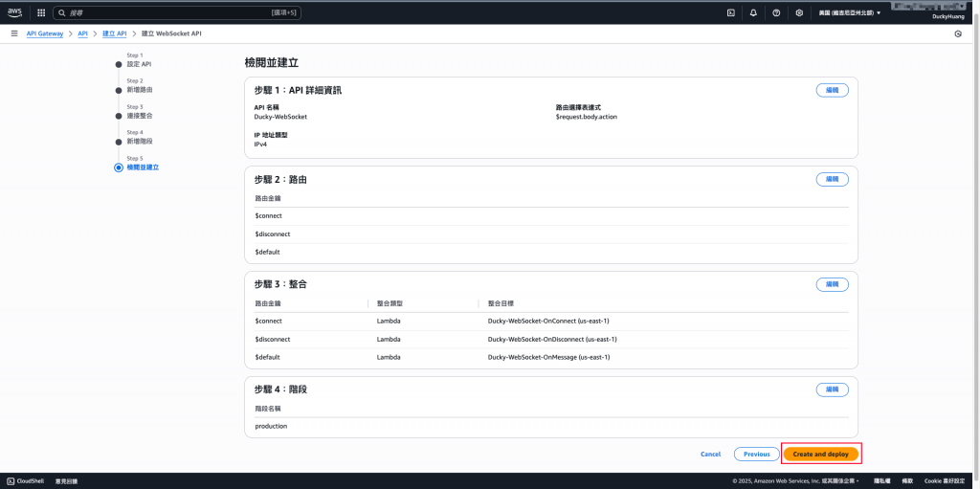Viewport: 980px width, 489px height.
Task: Select $default in 步驟 2 路由
Action: 268,252
